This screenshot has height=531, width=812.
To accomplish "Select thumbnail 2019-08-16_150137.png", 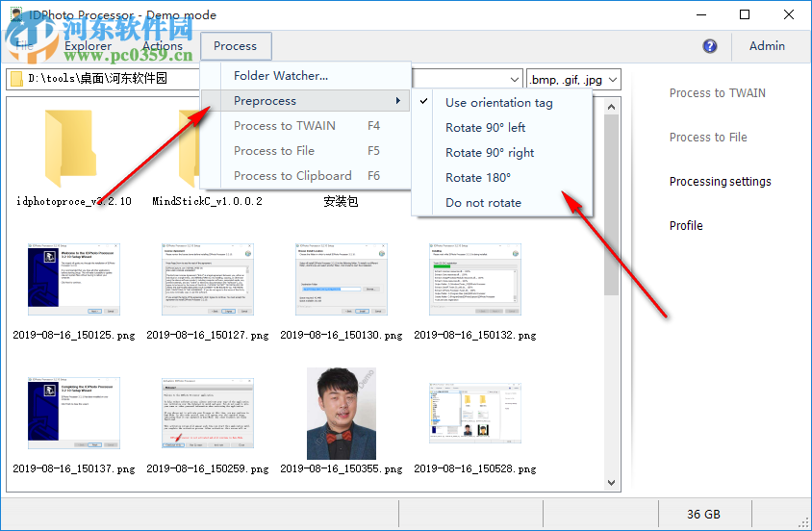I will [73, 413].
